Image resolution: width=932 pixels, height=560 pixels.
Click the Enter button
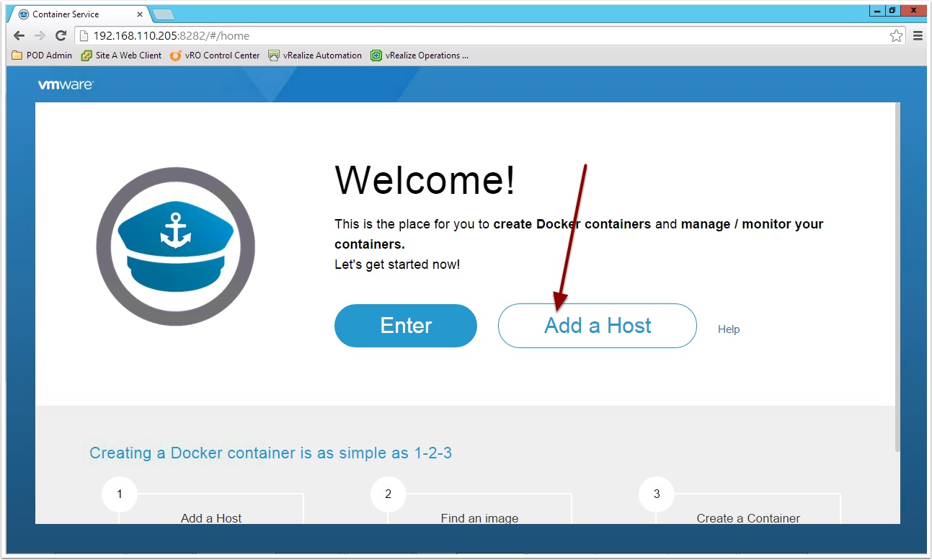tap(406, 326)
